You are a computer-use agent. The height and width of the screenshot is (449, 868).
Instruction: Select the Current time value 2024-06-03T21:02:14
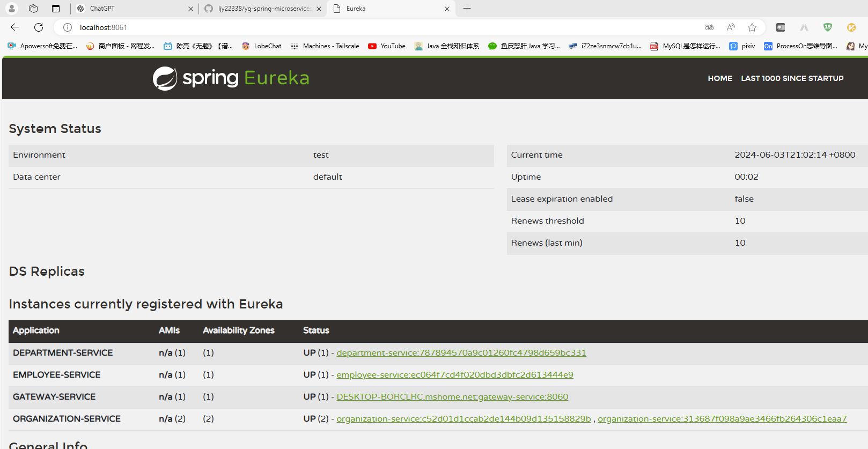tap(795, 155)
